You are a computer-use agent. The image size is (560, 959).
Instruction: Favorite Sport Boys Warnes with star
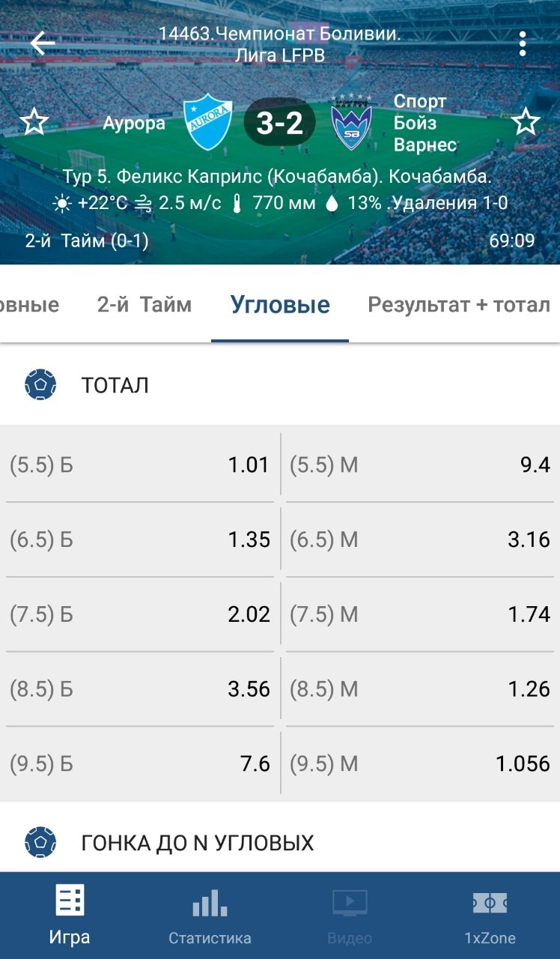point(526,122)
